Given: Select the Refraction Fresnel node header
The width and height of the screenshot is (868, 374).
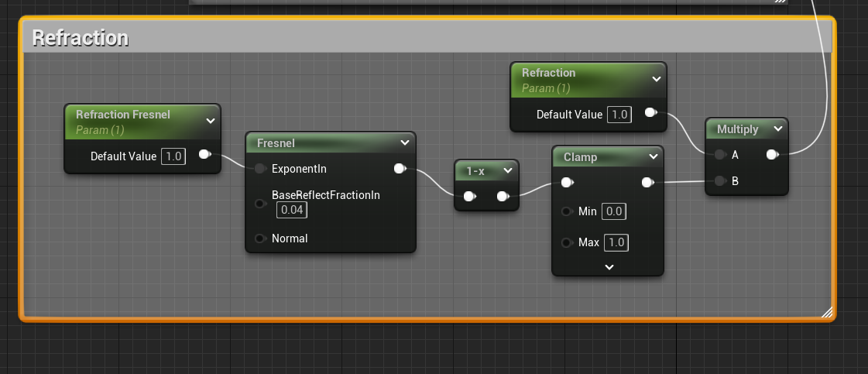Looking at the screenshot, I should point(142,122).
